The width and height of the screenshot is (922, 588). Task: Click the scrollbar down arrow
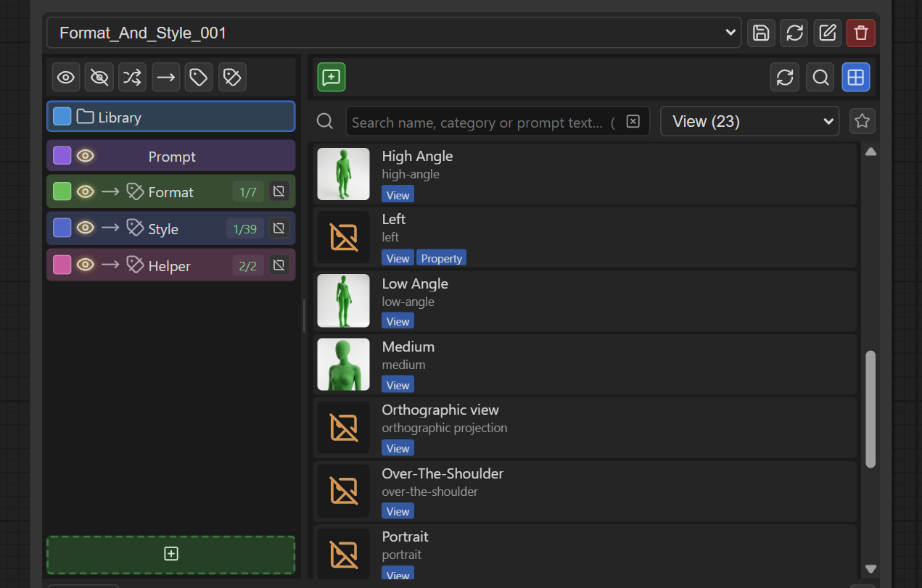pos(870,569)
